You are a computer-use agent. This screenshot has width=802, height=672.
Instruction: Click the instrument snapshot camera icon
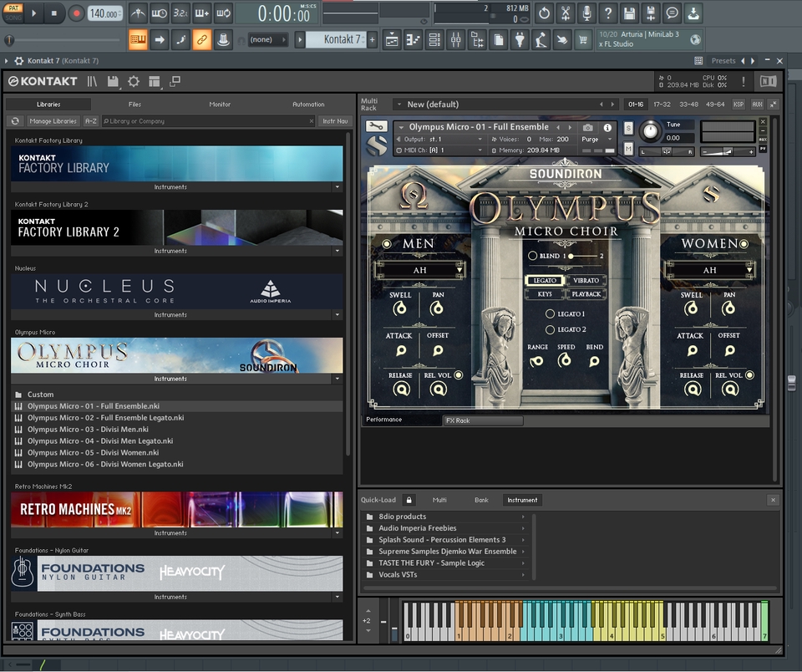point(587,127)
